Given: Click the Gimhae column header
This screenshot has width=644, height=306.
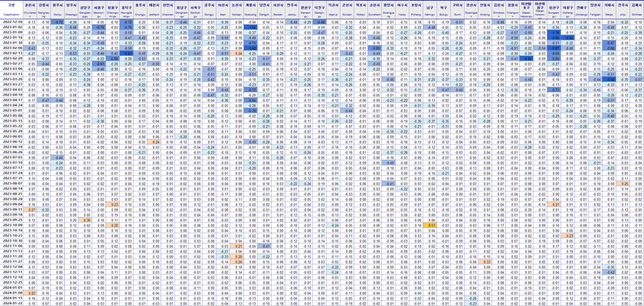Looking at the screenshot, I should (637, 10).
